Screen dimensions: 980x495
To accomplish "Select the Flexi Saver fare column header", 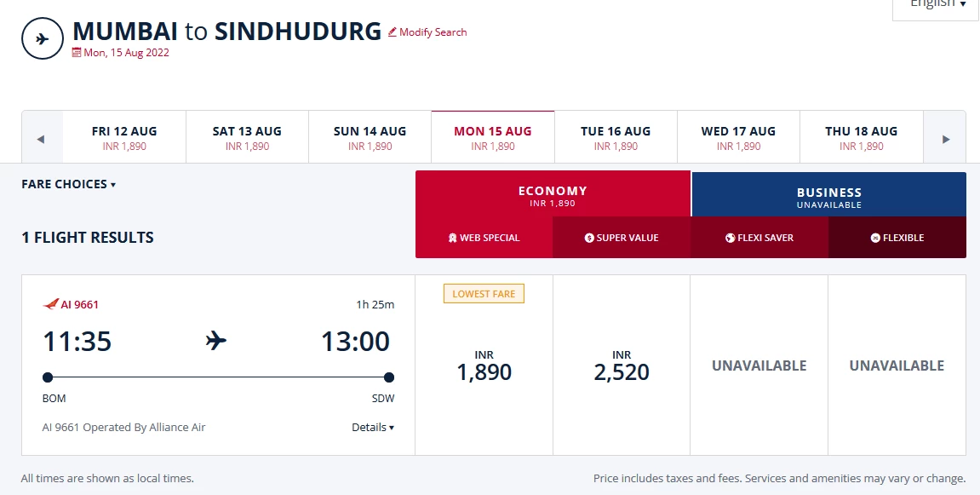I will (759, 238).
